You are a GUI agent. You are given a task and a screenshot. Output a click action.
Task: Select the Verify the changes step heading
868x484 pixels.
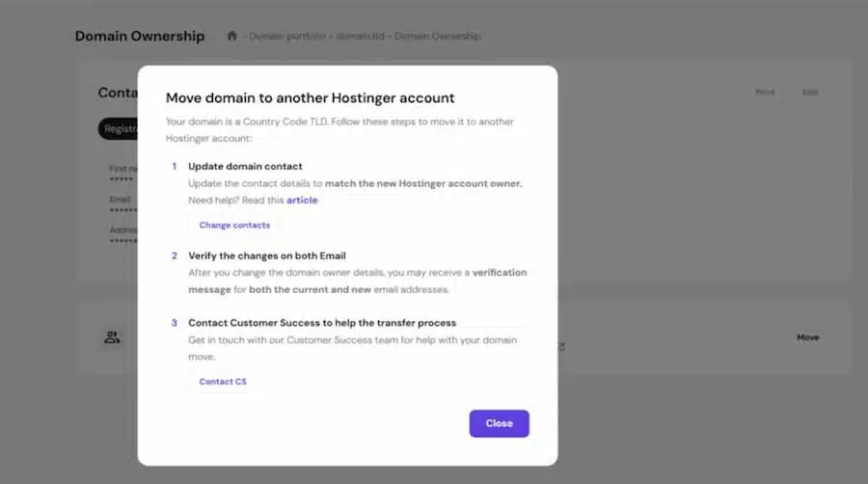pos(266,255)
